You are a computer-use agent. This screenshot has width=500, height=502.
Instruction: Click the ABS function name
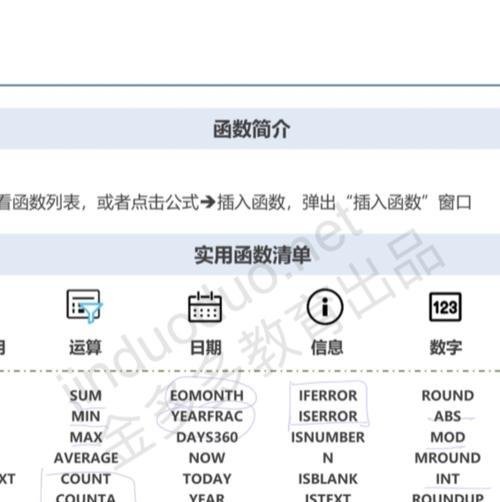(448, 417)
